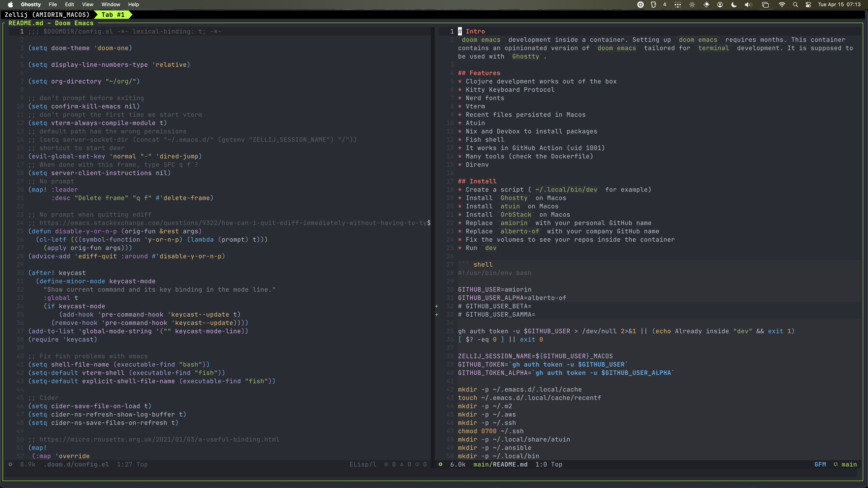This screenshot has height=488, width=868.
Task: Open the View menu
Action: (88, 4)
